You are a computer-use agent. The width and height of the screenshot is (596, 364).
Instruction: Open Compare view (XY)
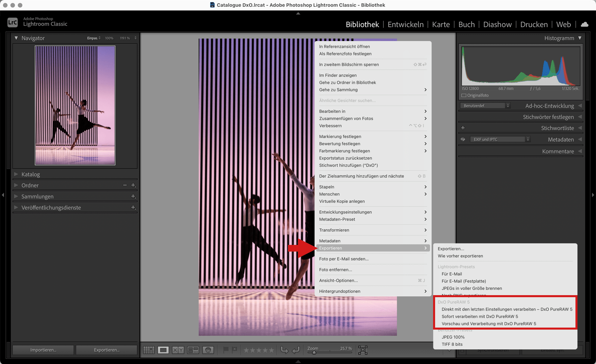[178, 350]
